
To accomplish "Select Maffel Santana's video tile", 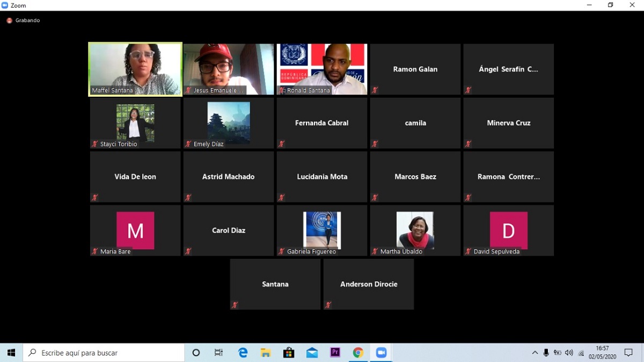I will (x=135, y=69).
